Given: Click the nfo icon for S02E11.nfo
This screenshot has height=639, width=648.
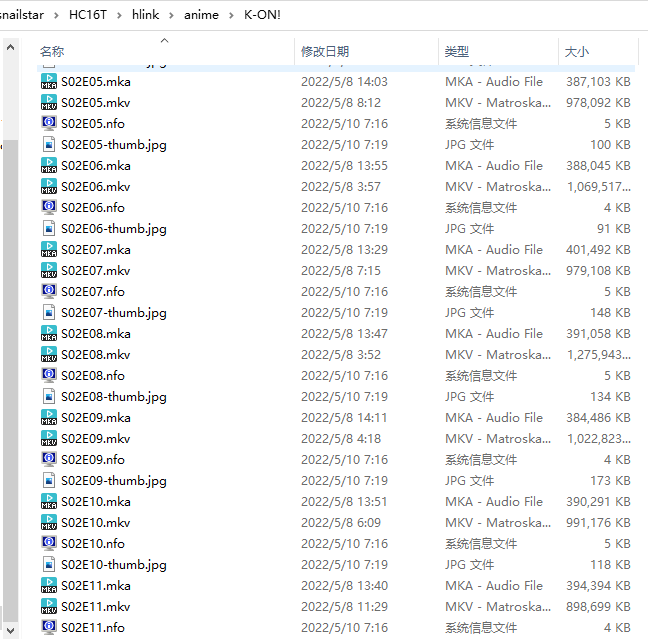Looking at the screenshot, I should click(49, 627).
